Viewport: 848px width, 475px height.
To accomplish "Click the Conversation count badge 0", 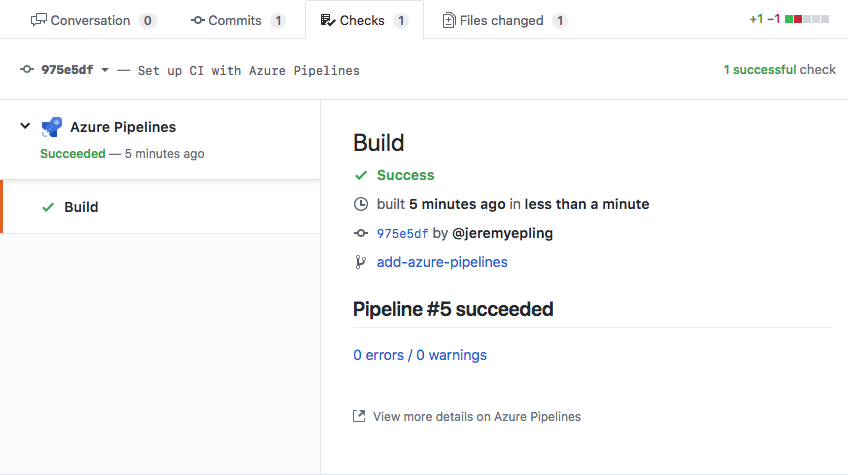I will 147,21.
